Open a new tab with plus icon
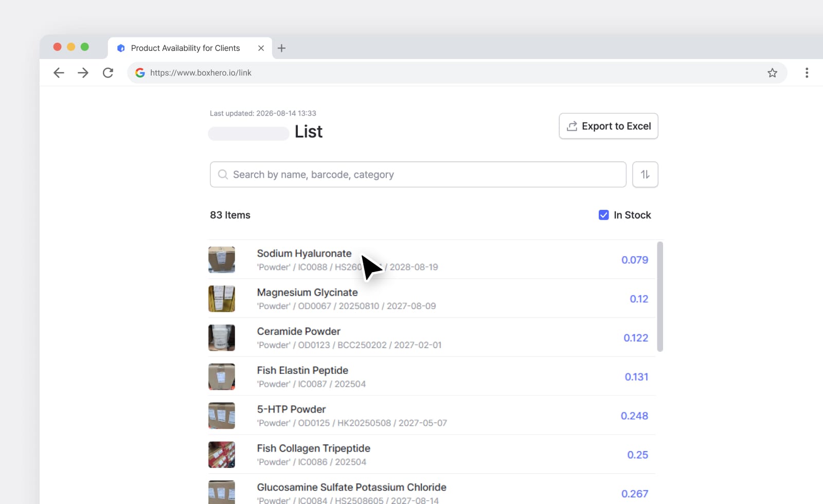This screenshot has width=823, height=504. (281, 48)
